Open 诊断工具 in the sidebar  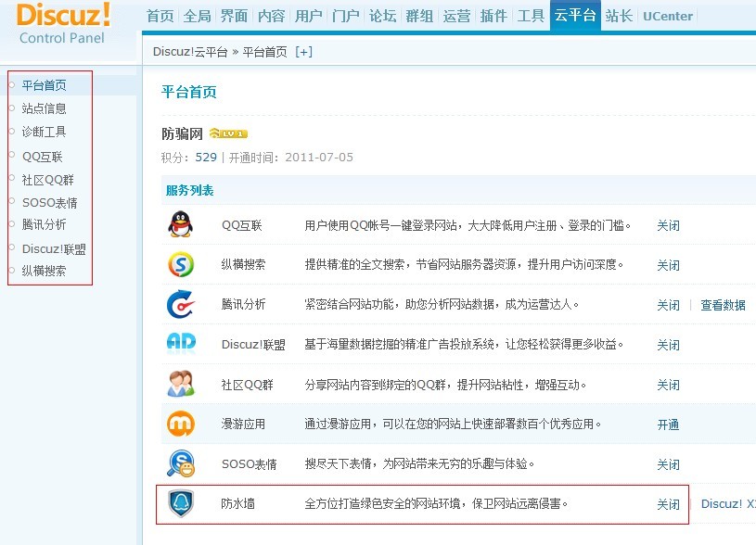coord(45,132)
